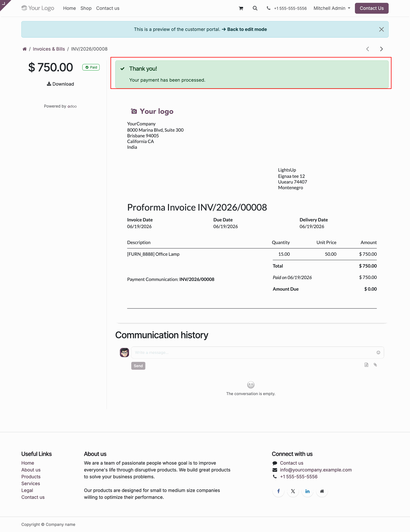Go to next invoice with right chevron
This screenshot has width=410, height=532.
(x=381, y=49)
